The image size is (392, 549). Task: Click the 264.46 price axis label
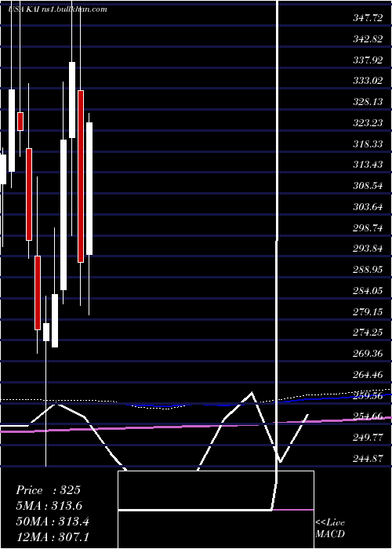click(x=368, y=375)
